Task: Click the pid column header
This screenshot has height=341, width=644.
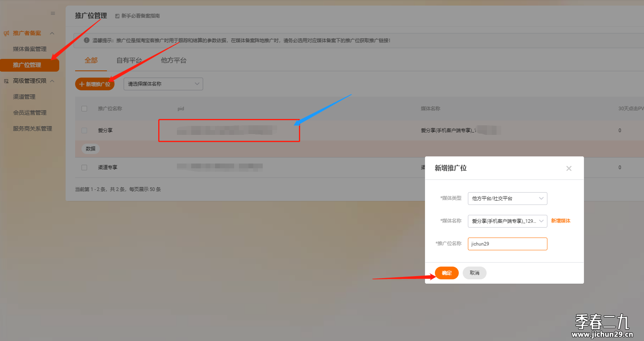Action: 181,109
